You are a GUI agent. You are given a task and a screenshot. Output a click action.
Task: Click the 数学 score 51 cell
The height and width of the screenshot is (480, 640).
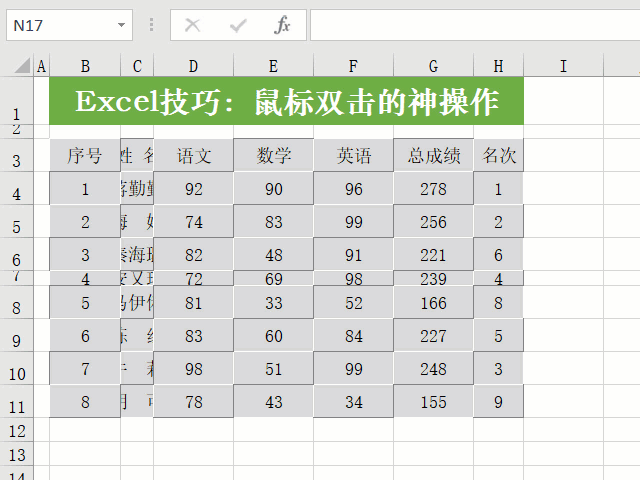pyautogui.click(x=273, y=369)
